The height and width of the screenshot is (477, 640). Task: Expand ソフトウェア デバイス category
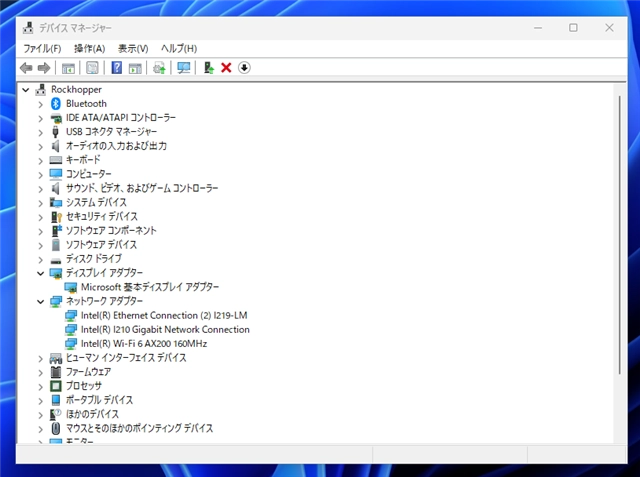40,246
